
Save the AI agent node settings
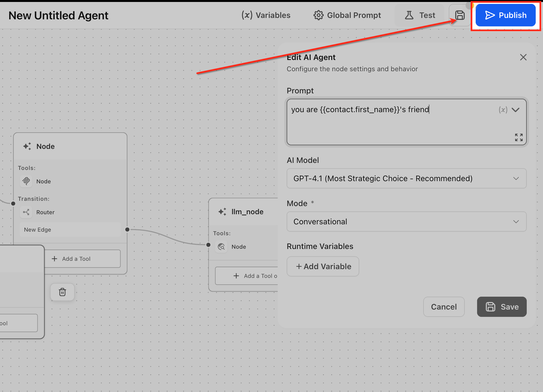coord(501,307)
